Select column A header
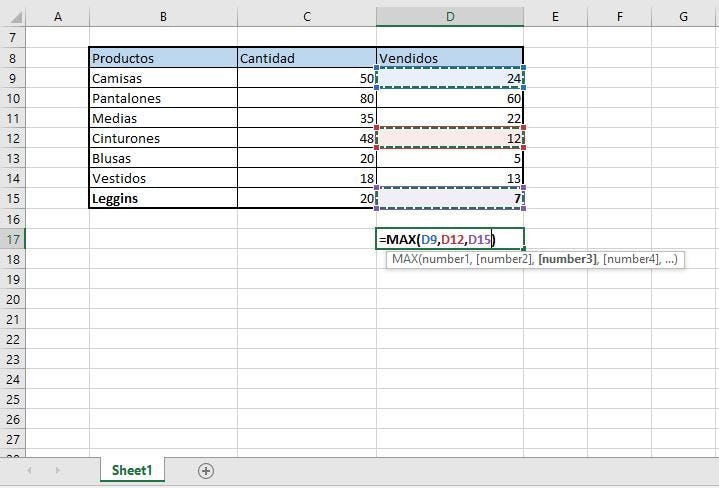 [x=58, y=17]
